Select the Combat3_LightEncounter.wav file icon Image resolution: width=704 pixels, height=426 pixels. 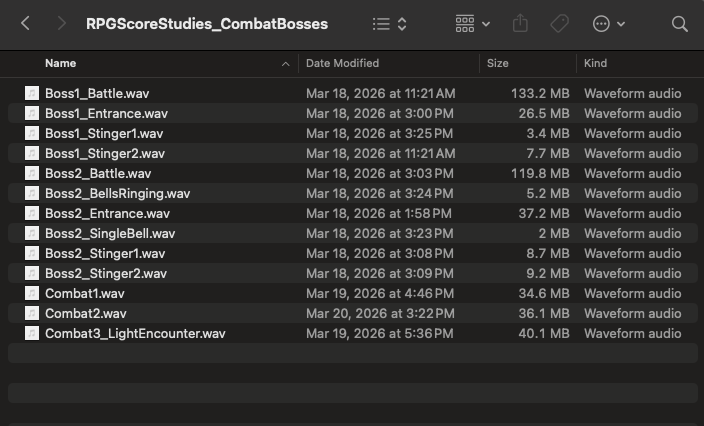[x=32, y=333]
